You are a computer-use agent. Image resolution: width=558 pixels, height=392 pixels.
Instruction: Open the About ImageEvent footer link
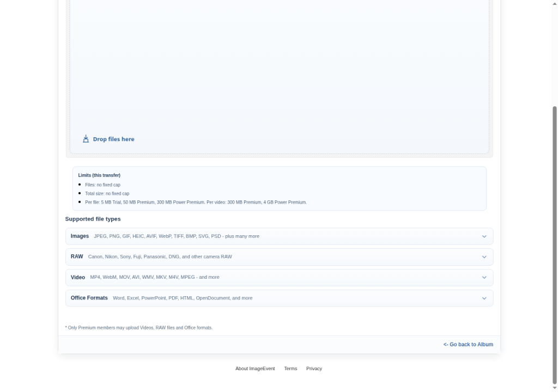point(255,369)
